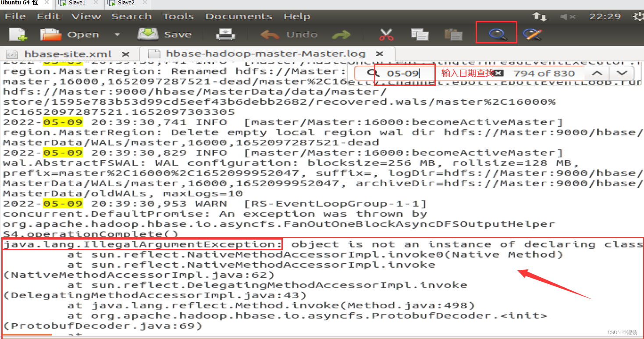644x339 pixels.
Task: Click the (NativeMethodAccessorImpl.java:62) line
Action: coord(139,275)
